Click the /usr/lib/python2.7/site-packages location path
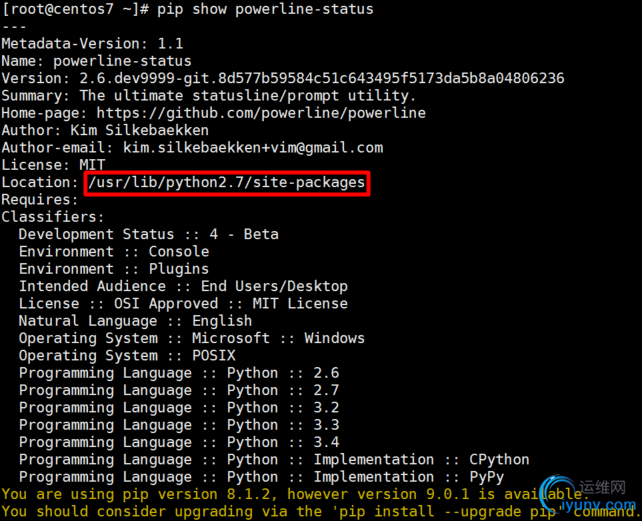 click(226, 183)
